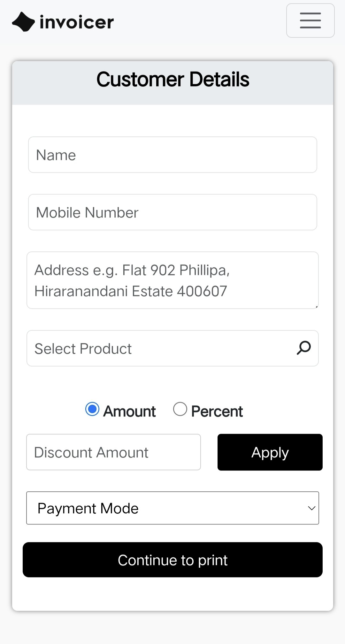The image size is (345, 644).
Task: Click the Payment Mode chevron arrow
Action: click(311, 508)
